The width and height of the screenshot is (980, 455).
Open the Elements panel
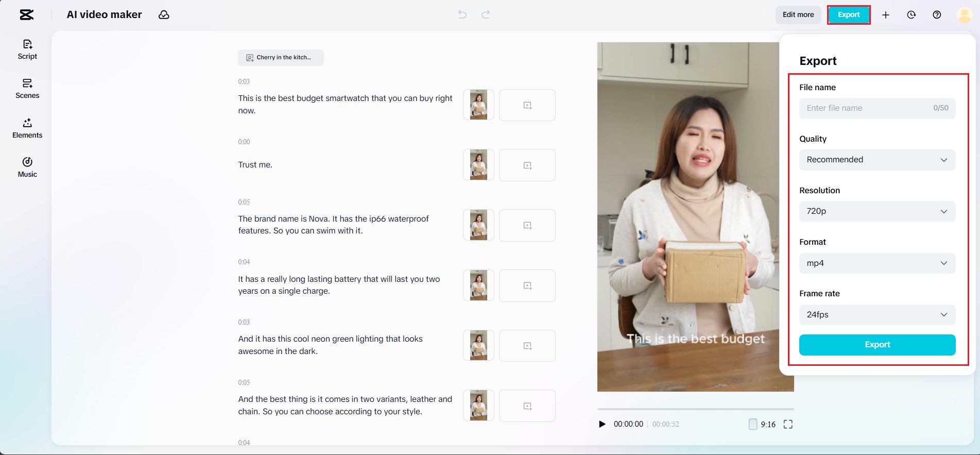click(x=27, y=128)
